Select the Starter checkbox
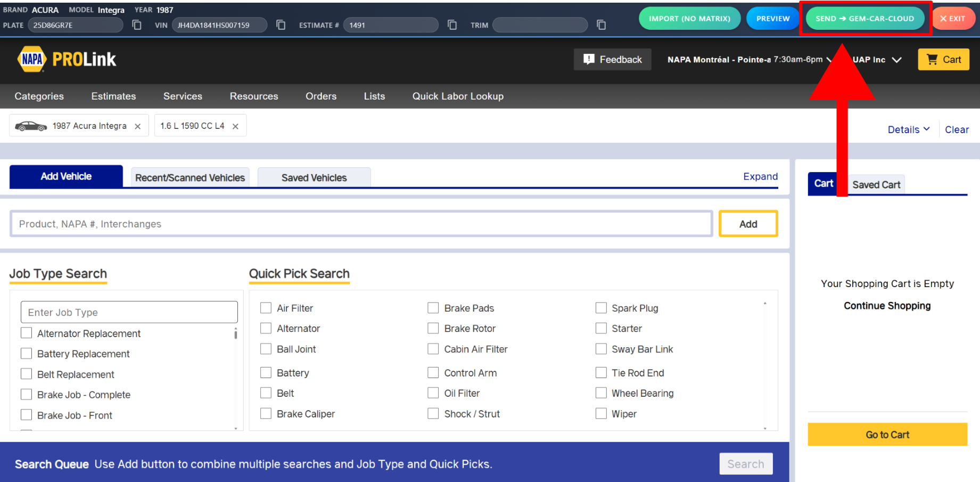The height and width of the screenshot is (482, 980). point(601,328)
